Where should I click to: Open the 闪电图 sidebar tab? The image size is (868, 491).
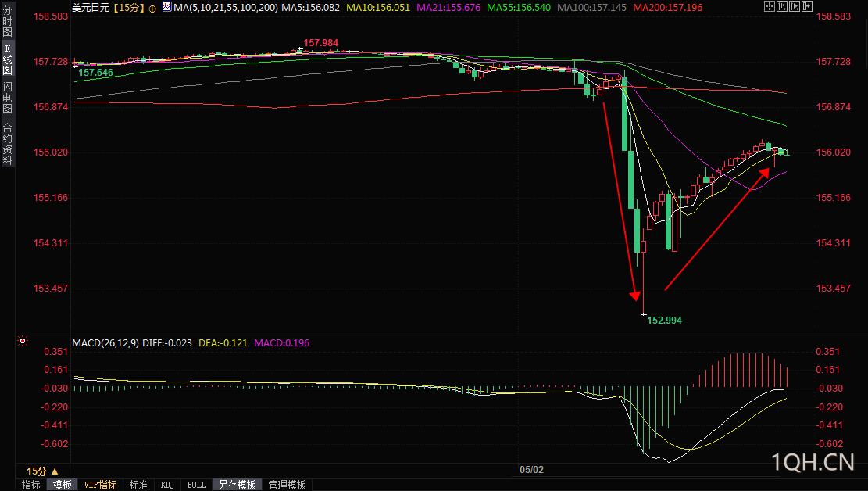click(x=7, y=98)
